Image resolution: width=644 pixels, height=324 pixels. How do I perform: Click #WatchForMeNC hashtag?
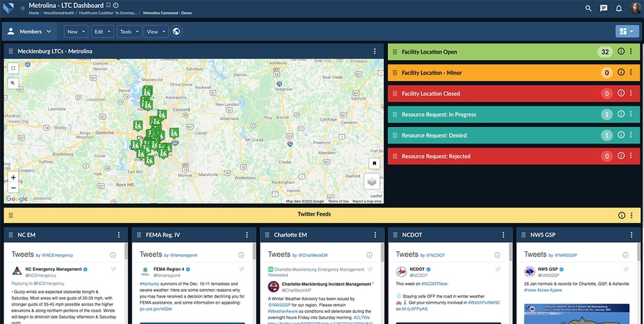[x=484, y=303]
